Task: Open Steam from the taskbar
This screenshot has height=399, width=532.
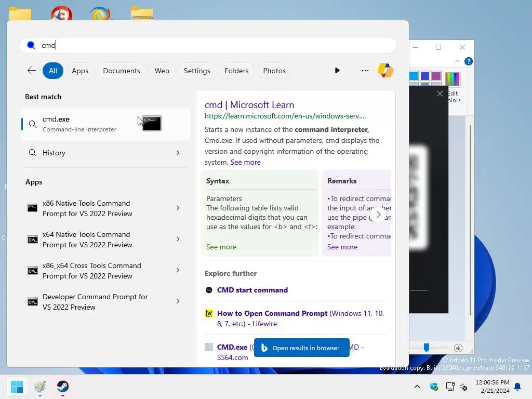Action: coord(62,387)
